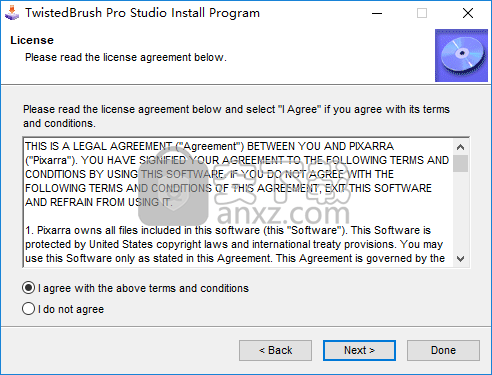Click the license scrollbar up arrow
The image size is (492, 375).
[x=461, y=147]
